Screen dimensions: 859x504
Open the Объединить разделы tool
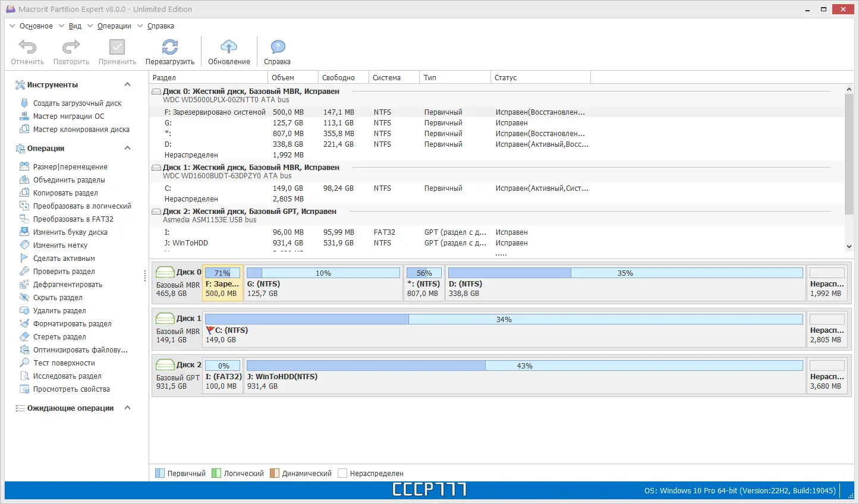coord(68,179)
